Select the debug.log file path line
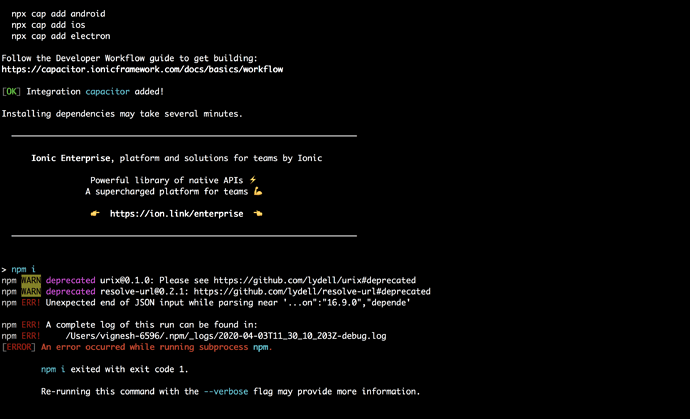 pos(226,336)
